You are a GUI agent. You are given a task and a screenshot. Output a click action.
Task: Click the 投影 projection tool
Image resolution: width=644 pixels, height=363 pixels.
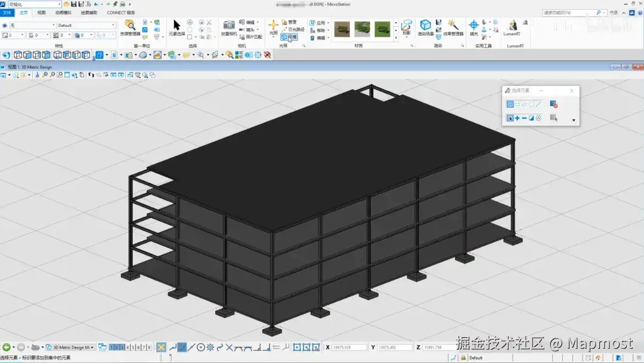[x=406, y=26]
